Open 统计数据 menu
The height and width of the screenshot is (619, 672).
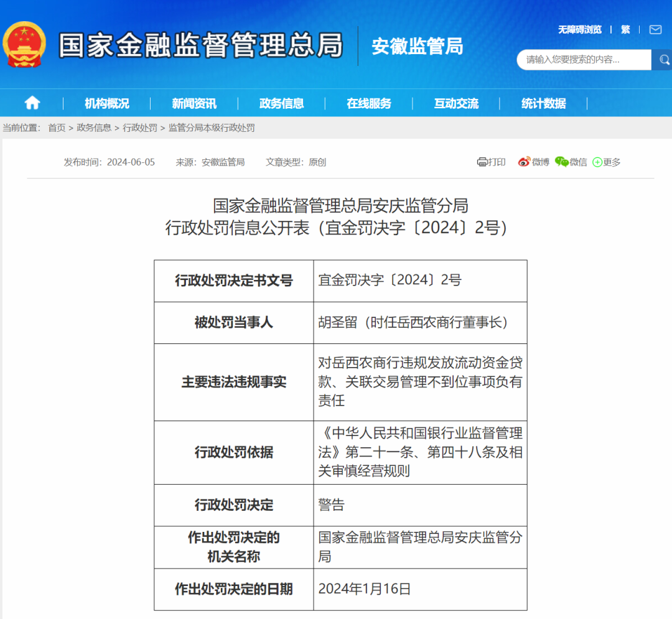coord(543,103)
